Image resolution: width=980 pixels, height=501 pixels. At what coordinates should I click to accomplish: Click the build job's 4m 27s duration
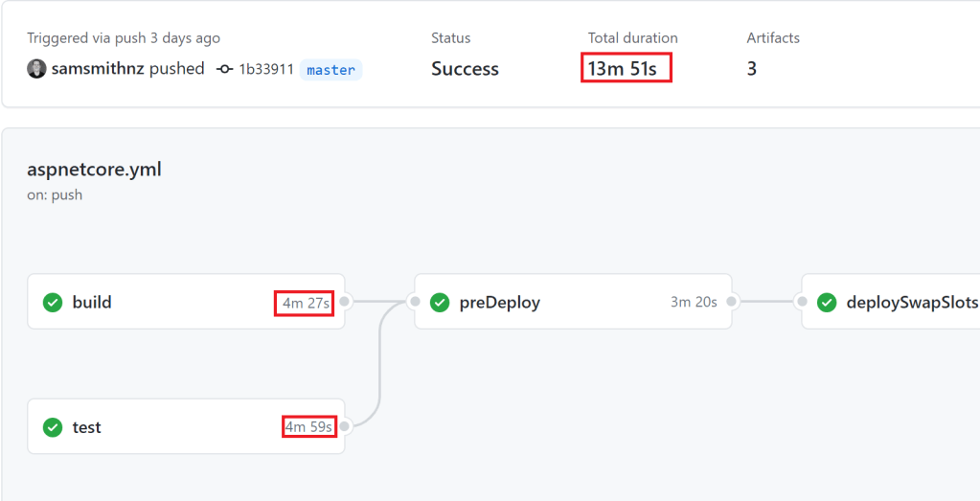tap(306, 303)
